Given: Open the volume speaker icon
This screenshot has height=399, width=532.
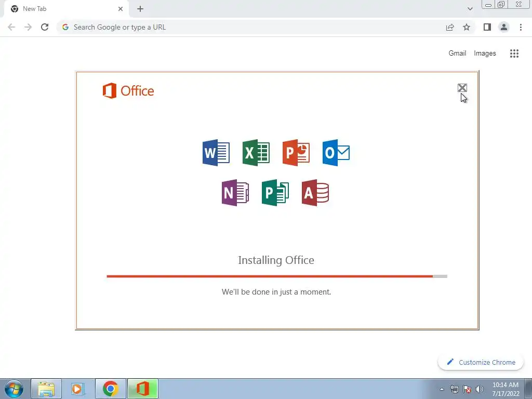Looking at the screenshot, I should 480,389.
